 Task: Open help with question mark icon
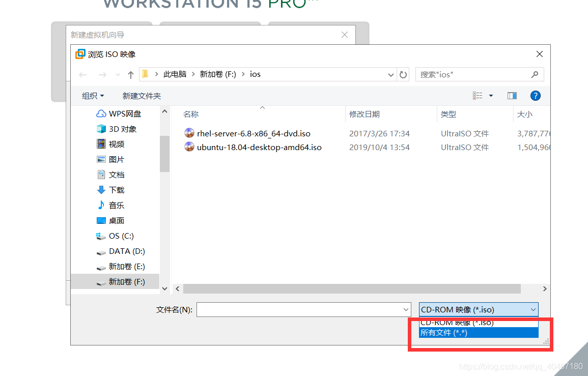tap(535, 96)
